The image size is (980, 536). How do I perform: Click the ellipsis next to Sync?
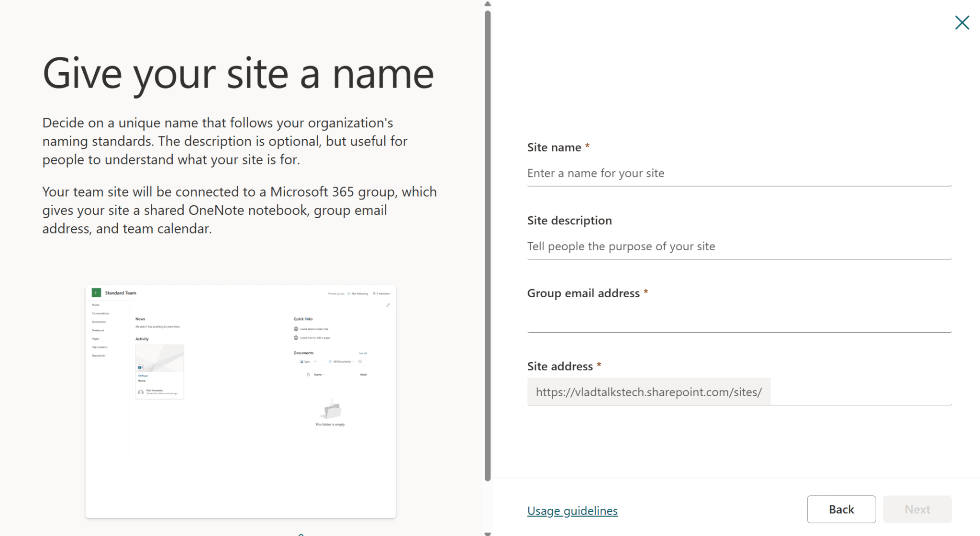point(315,361)
